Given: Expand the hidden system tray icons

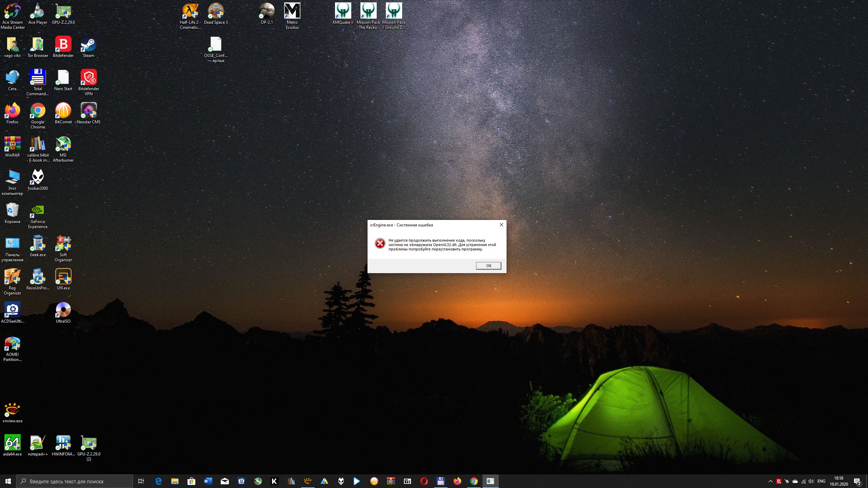Looking at the screenshot, I should [770, 481].
